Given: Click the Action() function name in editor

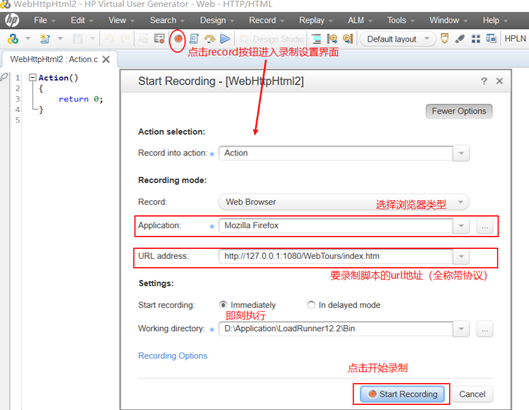Looking at the screenshot, I should pyautogui.click(x=58, y=78).
